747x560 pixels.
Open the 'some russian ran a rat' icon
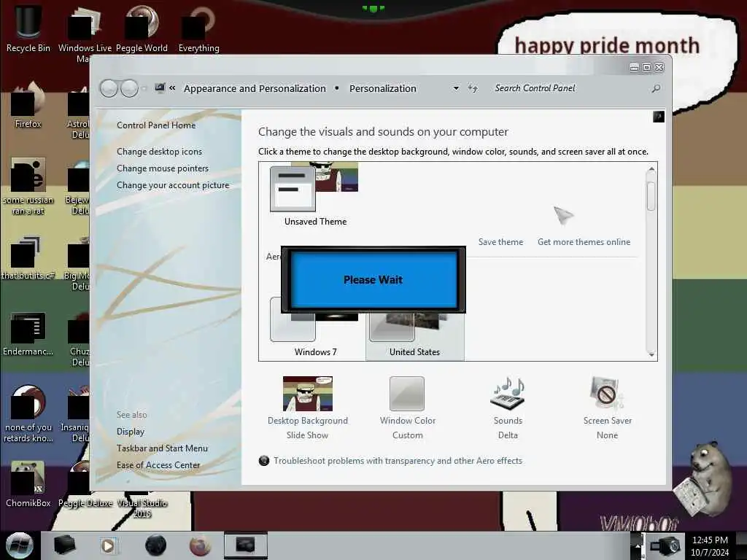(28, 186)
